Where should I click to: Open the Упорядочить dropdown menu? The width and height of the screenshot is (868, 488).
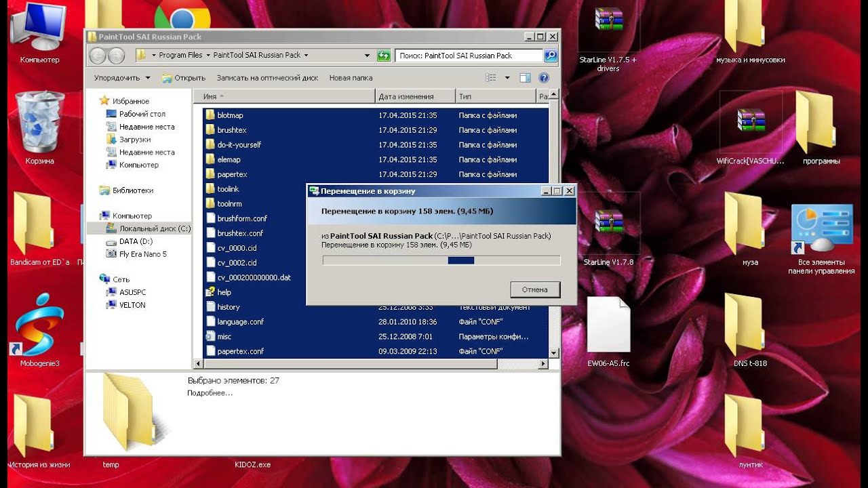pos(121,78)
